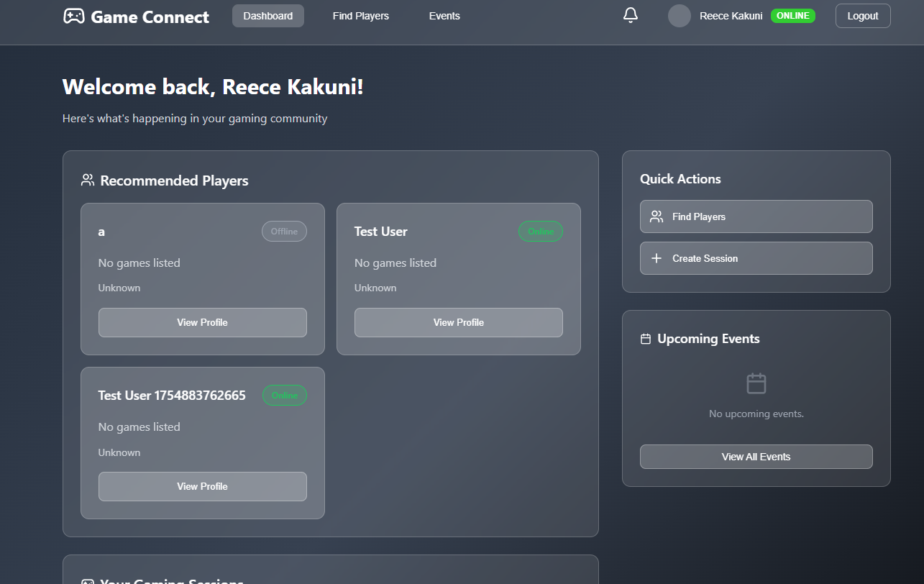The height and width of the screenshot is (584, 924).
Task: Open notifications via the bell icon
Action: pyautogui.click(x=631, y=15)
